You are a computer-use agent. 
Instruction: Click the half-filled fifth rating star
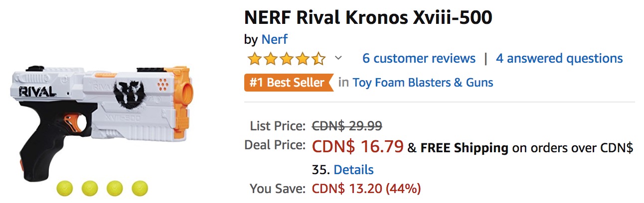tap(319, 59)
